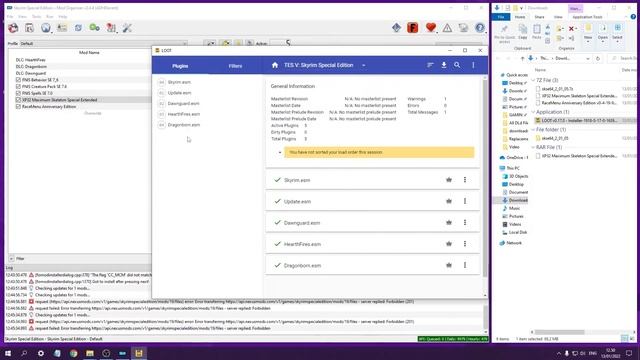Open the Plugins tab in LOOT

coord(180,66)
